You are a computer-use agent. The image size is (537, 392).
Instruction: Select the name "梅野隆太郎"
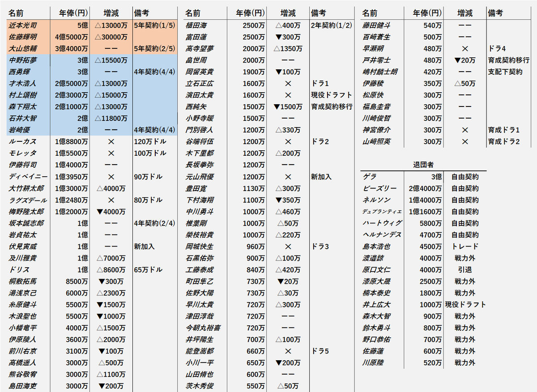26,212
